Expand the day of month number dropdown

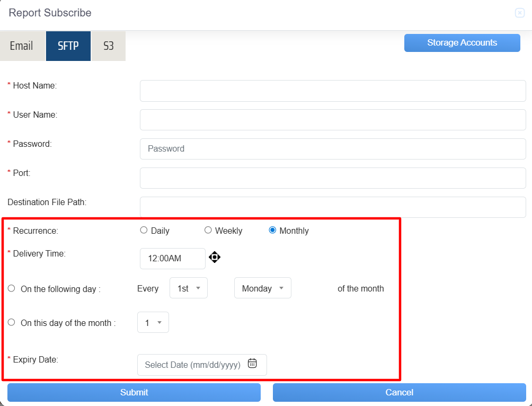click(153, 322)
